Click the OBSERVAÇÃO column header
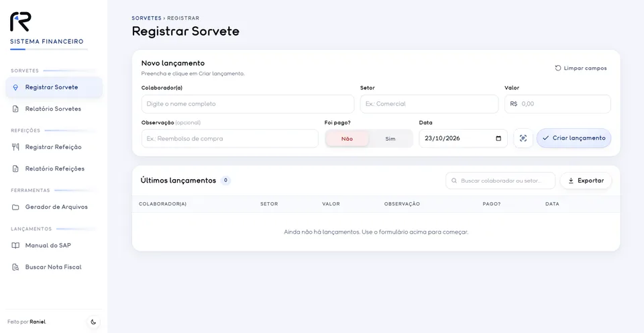 tap(402, 204)
